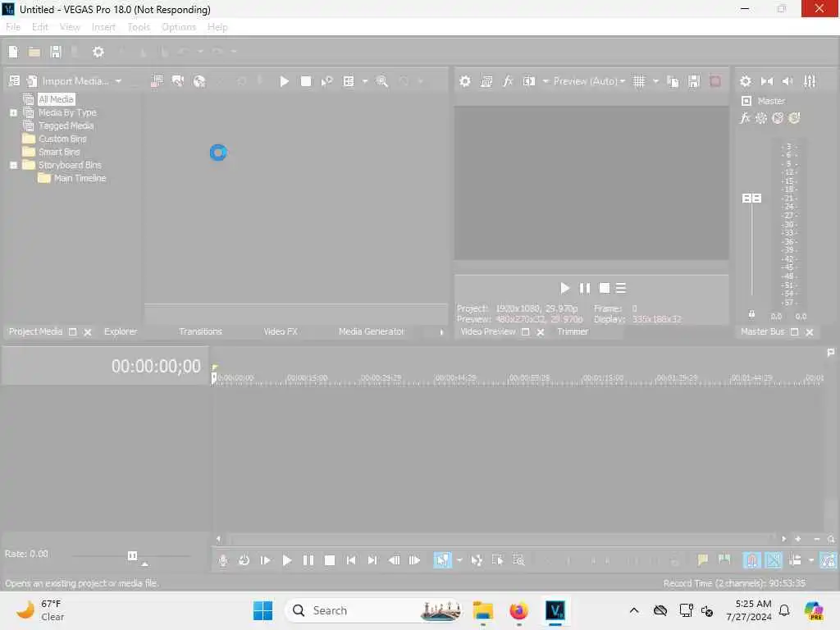Select the Smart Bins folder

59,152
